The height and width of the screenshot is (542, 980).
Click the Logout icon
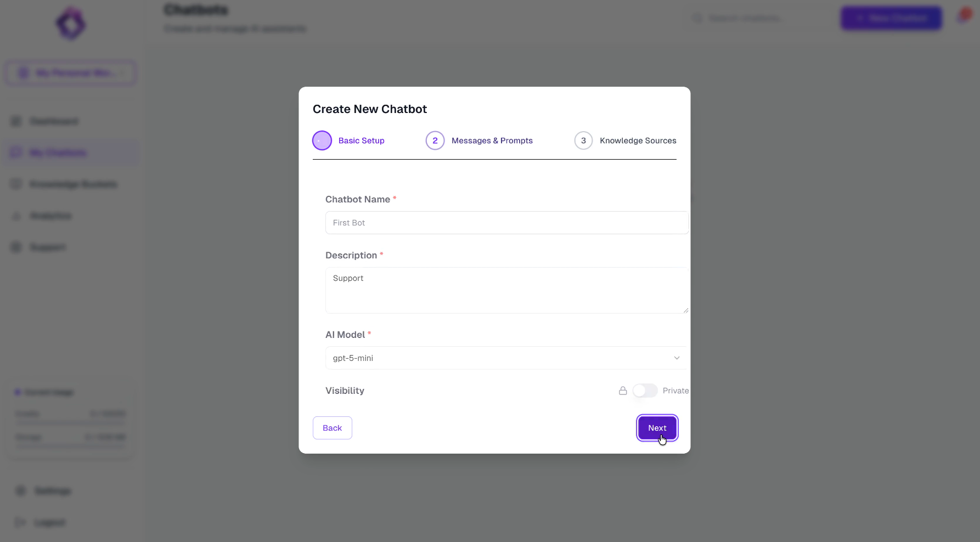pyautogui.click(x=20, y=522)
